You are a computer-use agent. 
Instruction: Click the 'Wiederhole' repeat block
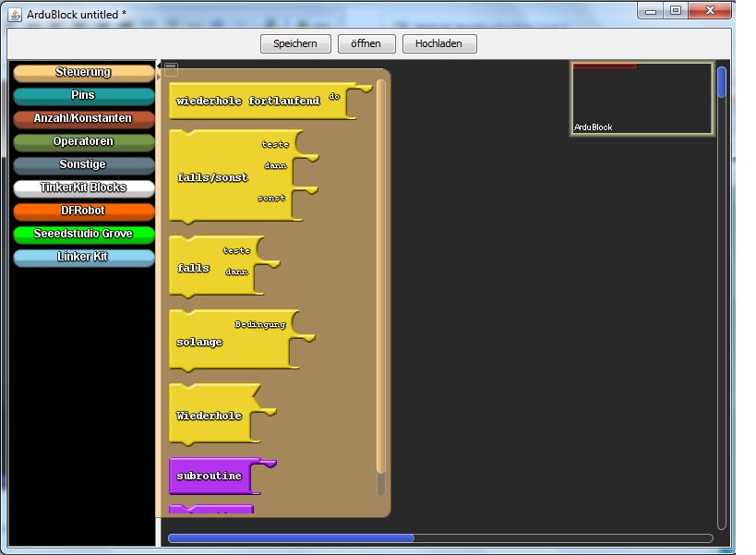tap(210, 416)
